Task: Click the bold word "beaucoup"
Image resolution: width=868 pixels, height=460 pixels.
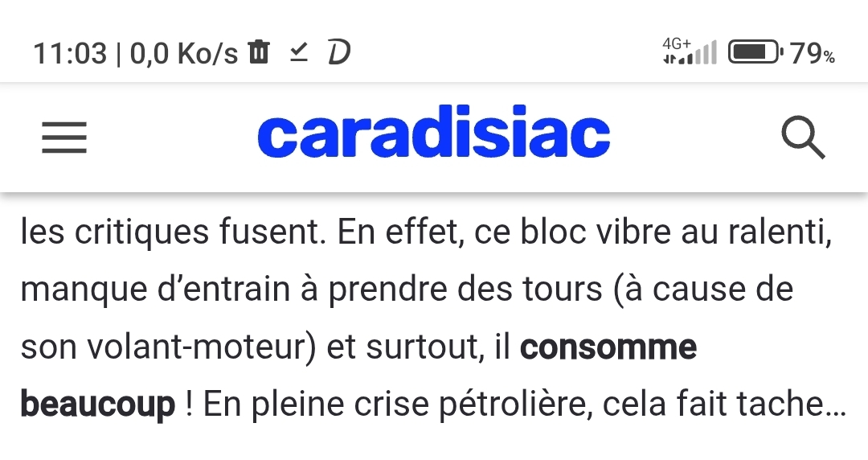Action: 97,404
